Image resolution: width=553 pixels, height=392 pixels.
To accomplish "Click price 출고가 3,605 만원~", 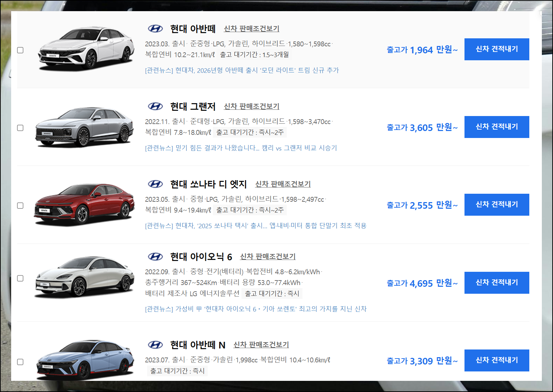I will coord(422,128).
